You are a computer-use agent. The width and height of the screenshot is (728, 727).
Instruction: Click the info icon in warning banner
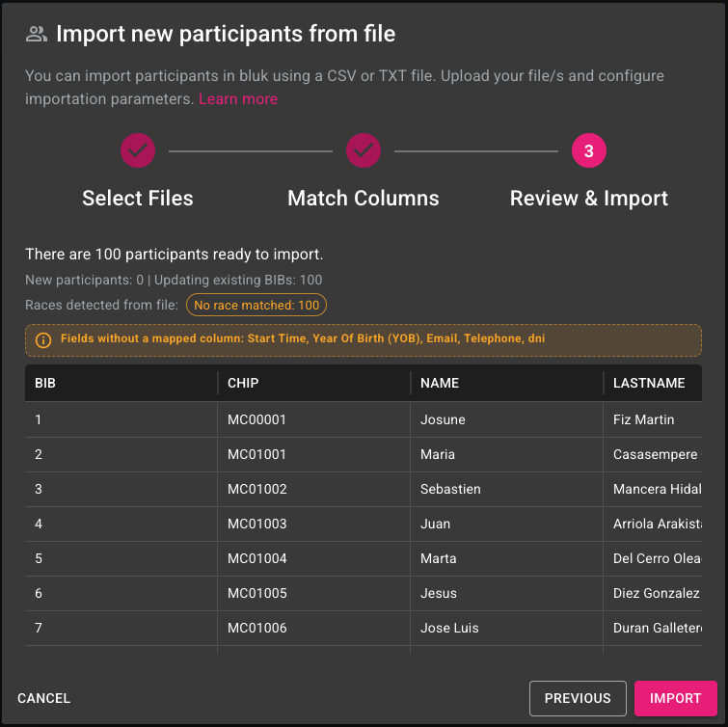tap(43, 340)
